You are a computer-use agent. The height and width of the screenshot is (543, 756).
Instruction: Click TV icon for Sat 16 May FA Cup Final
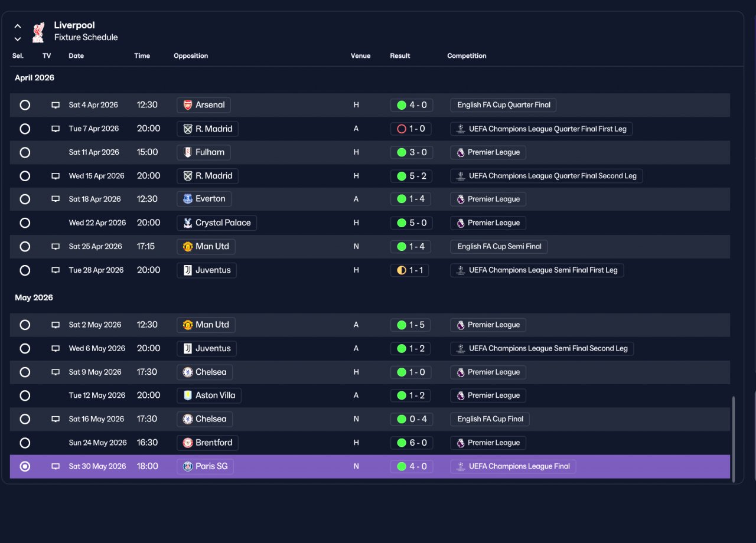56,419
